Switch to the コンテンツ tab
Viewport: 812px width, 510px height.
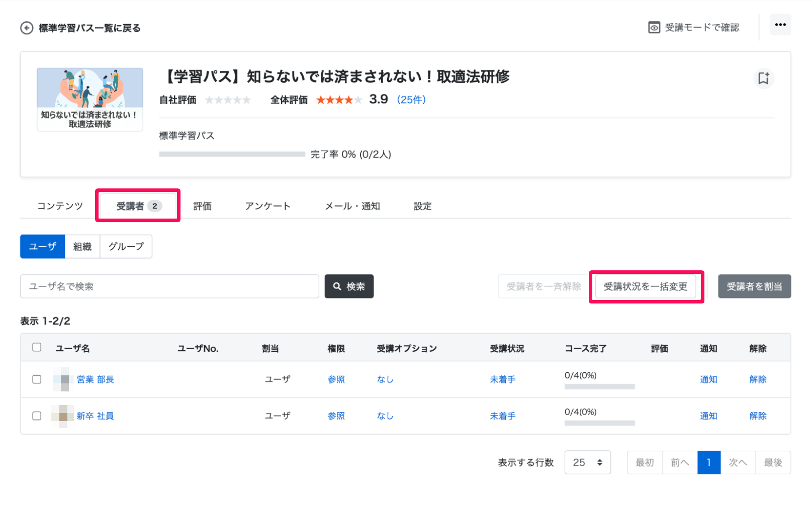click(x=60, y=206)
